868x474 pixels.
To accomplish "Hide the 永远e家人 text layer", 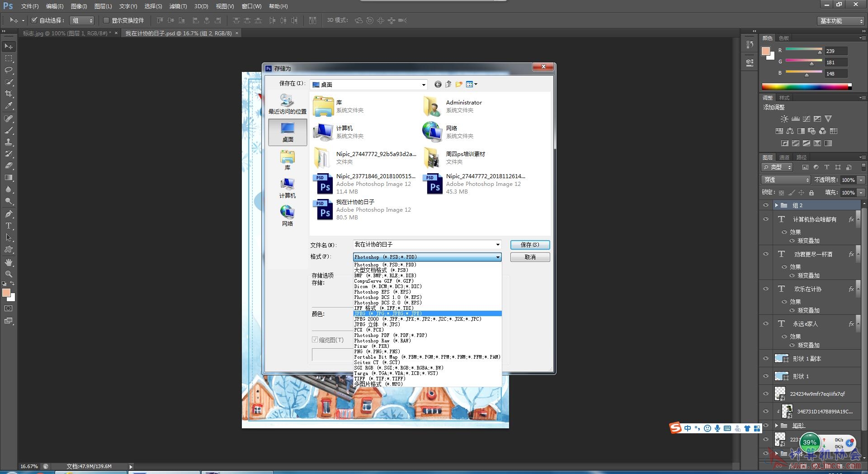I will click(x=766, y=323).
